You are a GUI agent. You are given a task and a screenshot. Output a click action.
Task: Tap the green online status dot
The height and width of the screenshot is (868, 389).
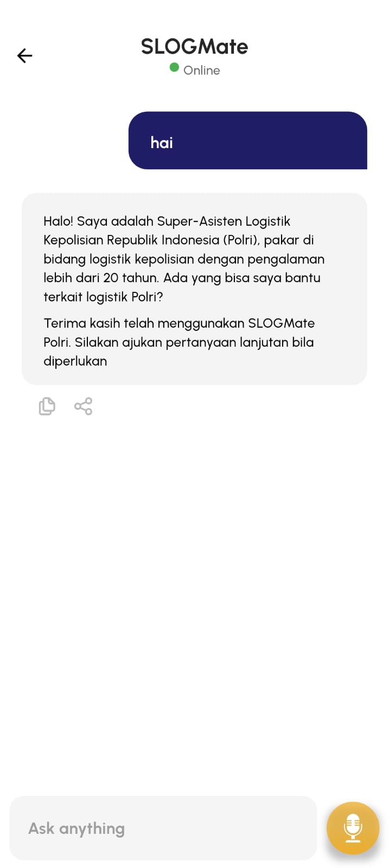click(x=174, y=67)
